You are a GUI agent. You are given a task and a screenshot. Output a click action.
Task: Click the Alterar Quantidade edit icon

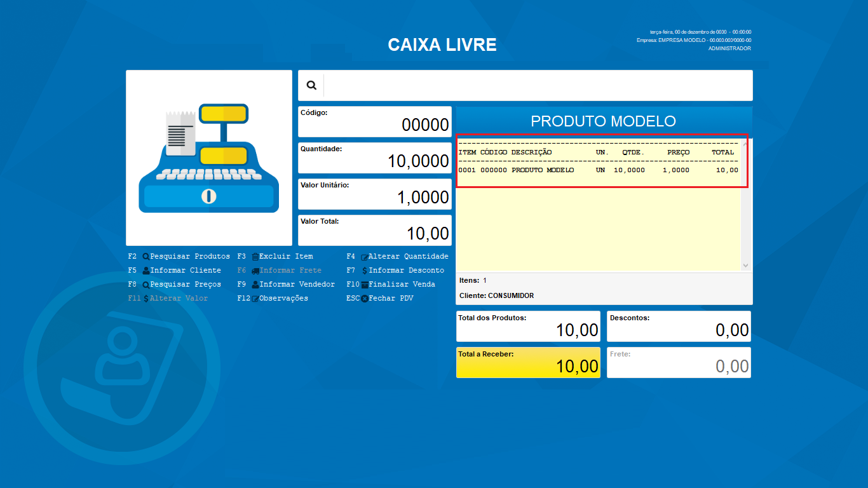coord(365,257)
